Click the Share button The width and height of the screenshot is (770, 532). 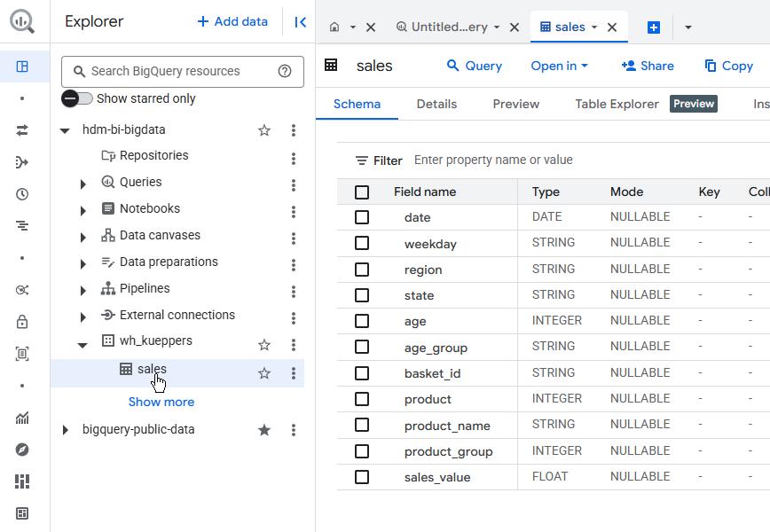click(648, 66)
